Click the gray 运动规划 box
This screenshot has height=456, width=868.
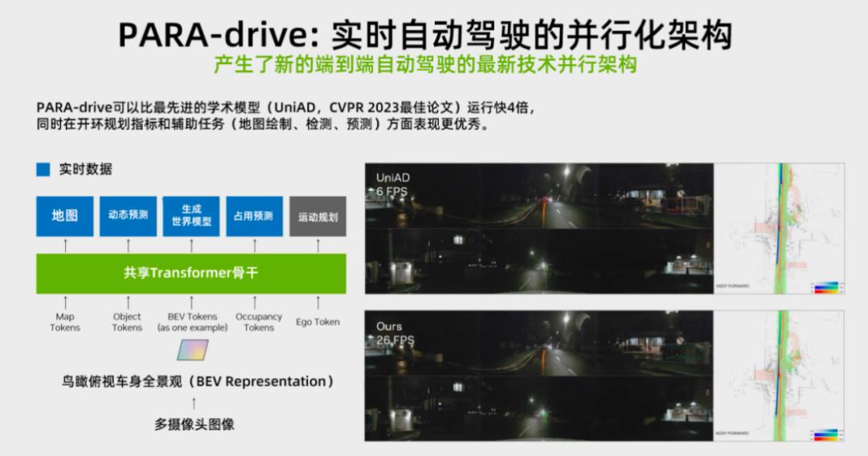point(317,216)
